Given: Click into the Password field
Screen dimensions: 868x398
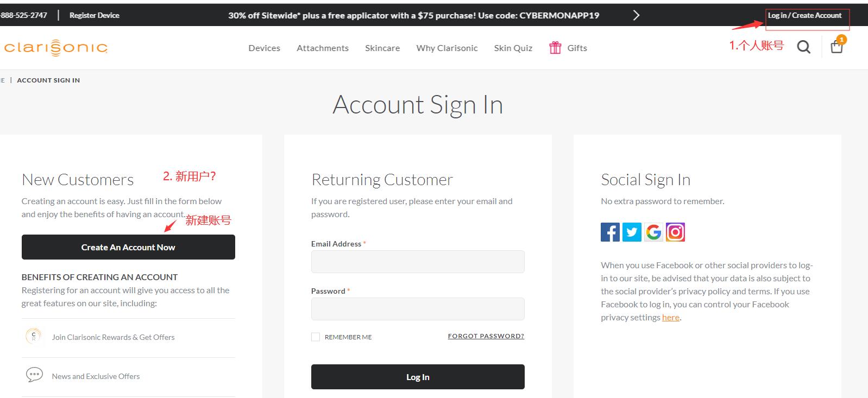Looking at the screenshot, I should [x=418, y=309].
